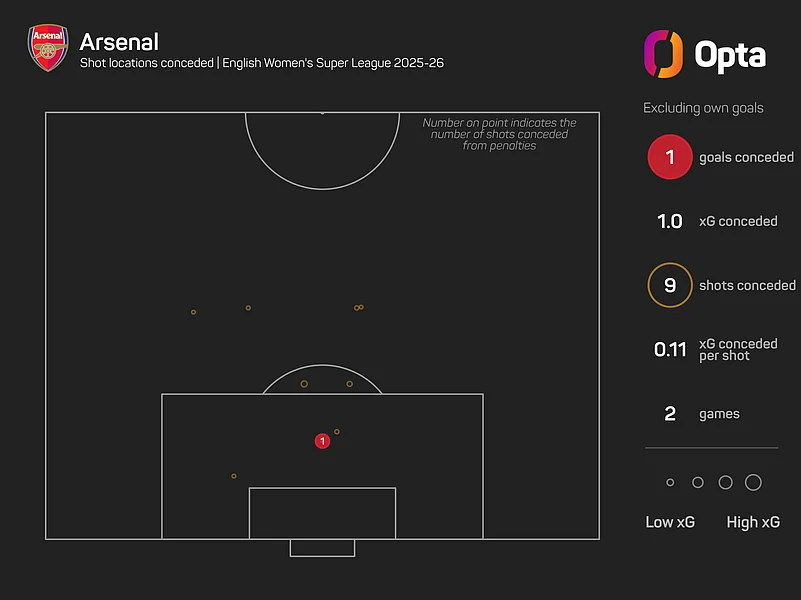Click the Shot locations conceded subtitle

point(147,63)
